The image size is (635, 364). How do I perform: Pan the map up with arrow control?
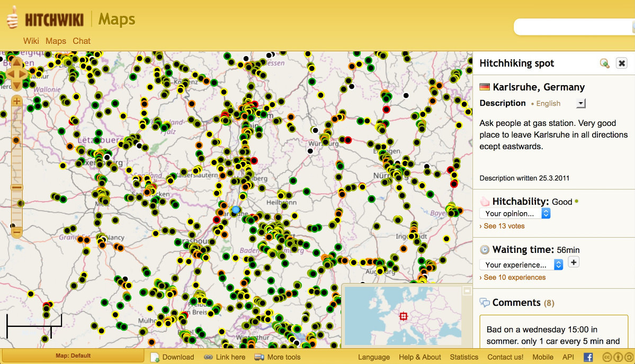pos(17,62)
